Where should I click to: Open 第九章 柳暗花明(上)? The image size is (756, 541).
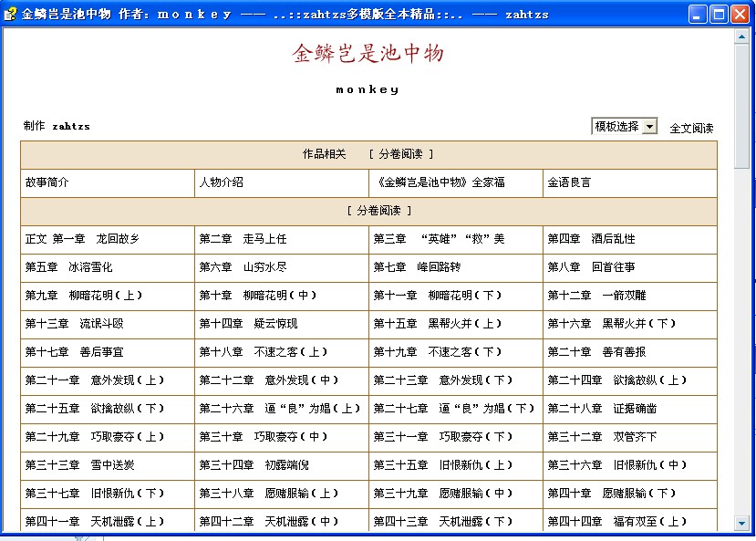pyautogui.click(x=84, y=295)
